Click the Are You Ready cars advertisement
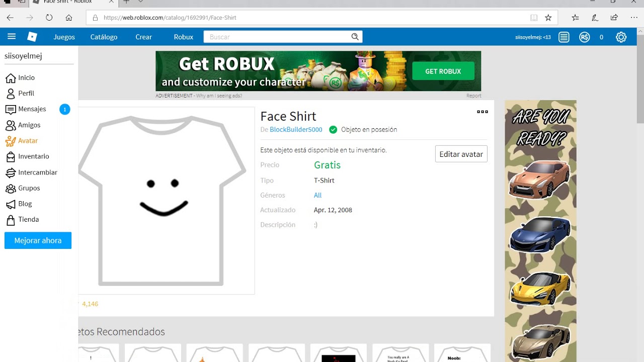 coord(540,231)
